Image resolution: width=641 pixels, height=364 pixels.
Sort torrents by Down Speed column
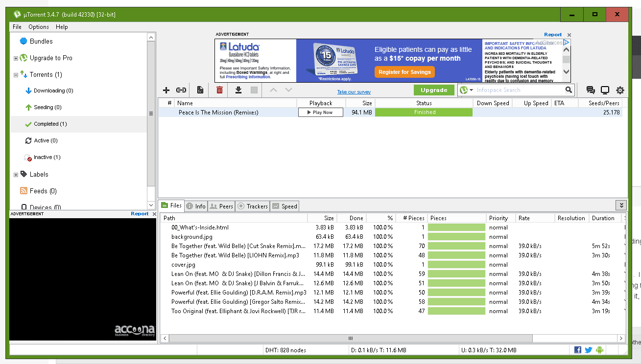pos(493,103)
